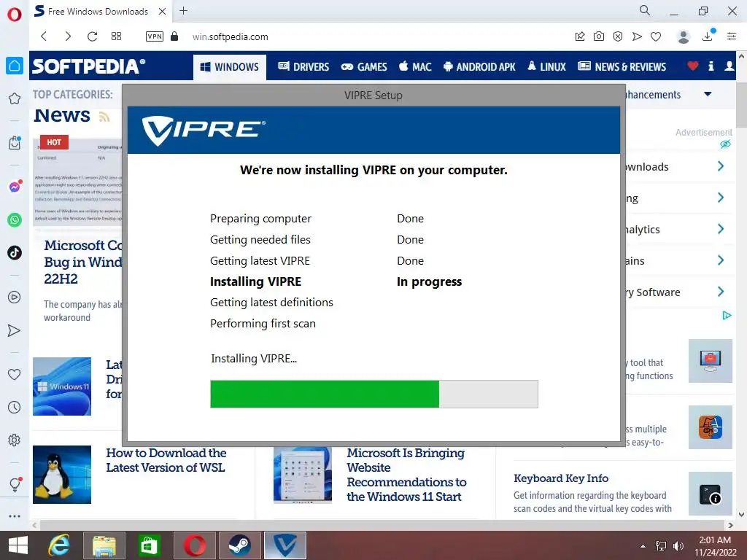
Task: Open Player in Opera sidebar
Action: [x=15, y=297]
